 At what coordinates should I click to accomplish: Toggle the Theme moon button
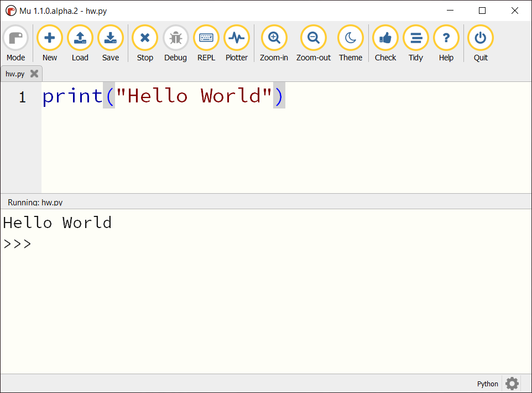click(x=351, y=43)
